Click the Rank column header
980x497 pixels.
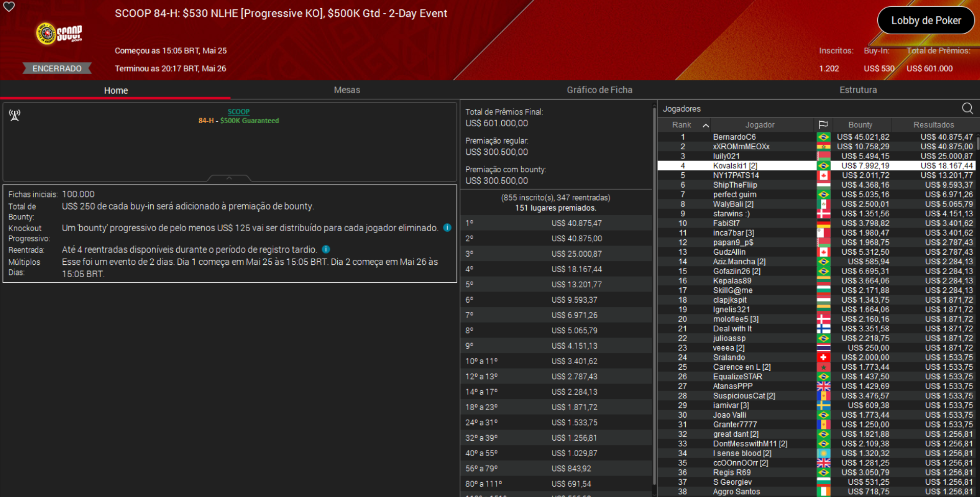682,125
